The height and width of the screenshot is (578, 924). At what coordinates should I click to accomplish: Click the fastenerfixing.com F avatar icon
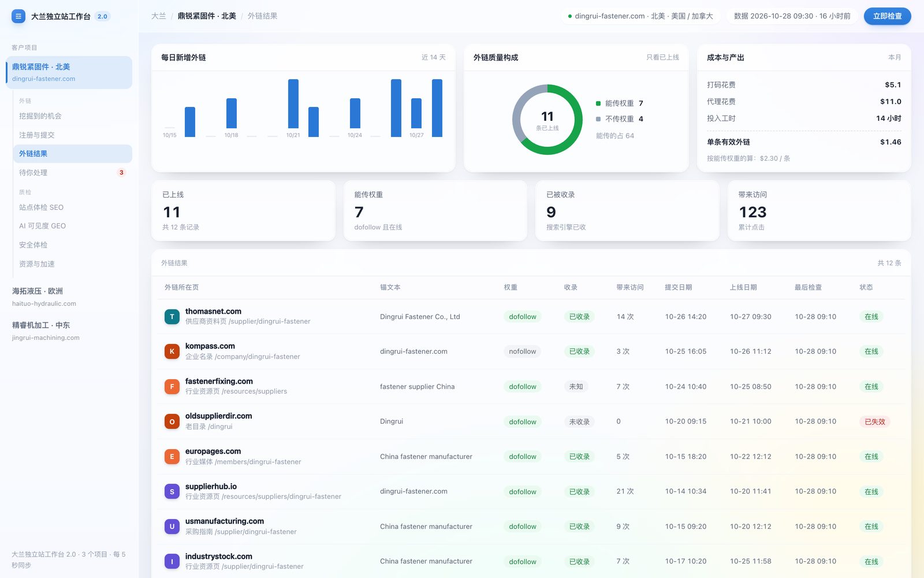[x=172, y=387]
